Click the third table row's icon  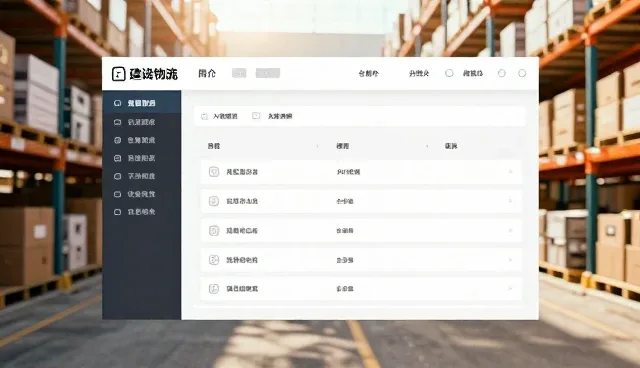point(214,231)
